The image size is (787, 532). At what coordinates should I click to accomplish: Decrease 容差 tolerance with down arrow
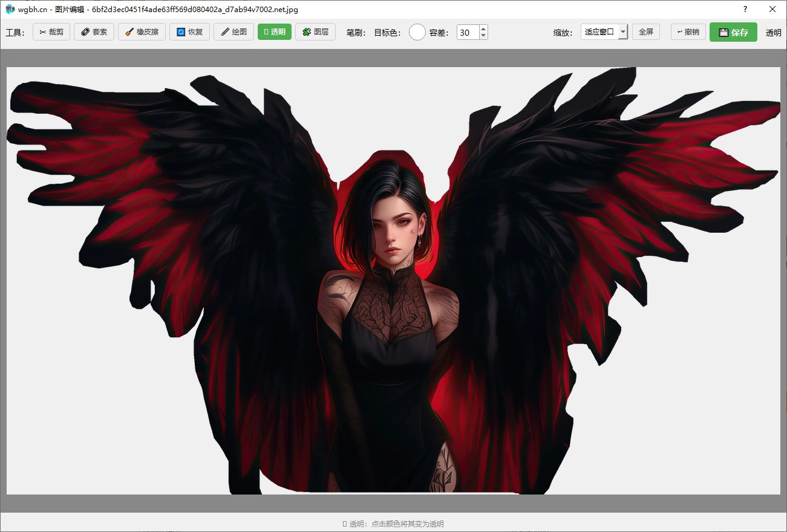483,36
